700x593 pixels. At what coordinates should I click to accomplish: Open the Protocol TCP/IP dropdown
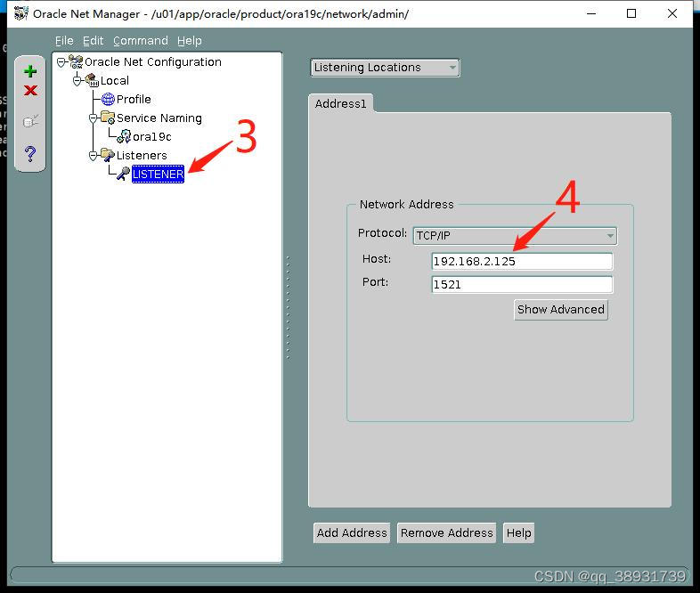pyautogui.click(x=515, y=236)
